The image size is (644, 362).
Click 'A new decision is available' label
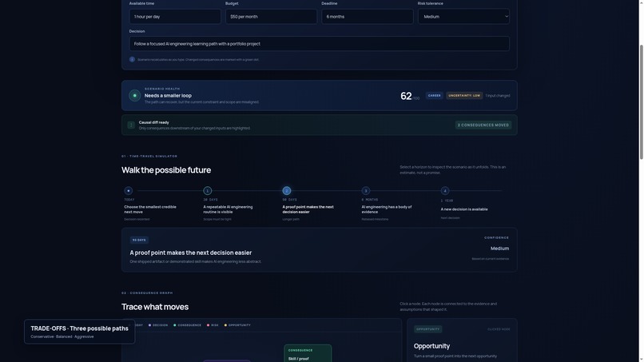(x=464, y=209)
